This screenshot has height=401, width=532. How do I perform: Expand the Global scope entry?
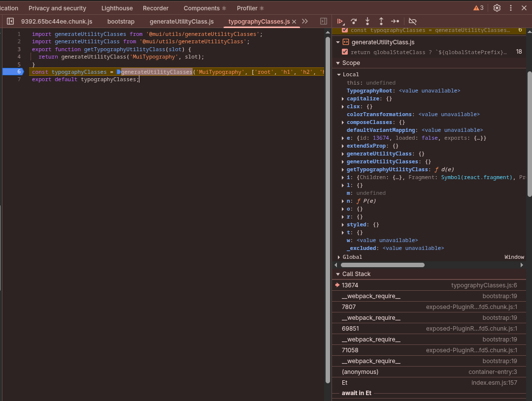pyautogui.click(x=339, y=257)
